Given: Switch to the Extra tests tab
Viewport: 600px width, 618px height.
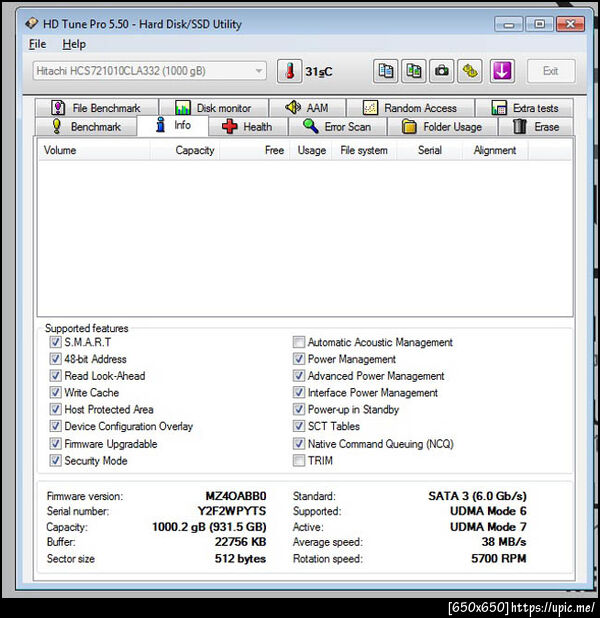Looking at the screenshot, I should coord(524,108).
